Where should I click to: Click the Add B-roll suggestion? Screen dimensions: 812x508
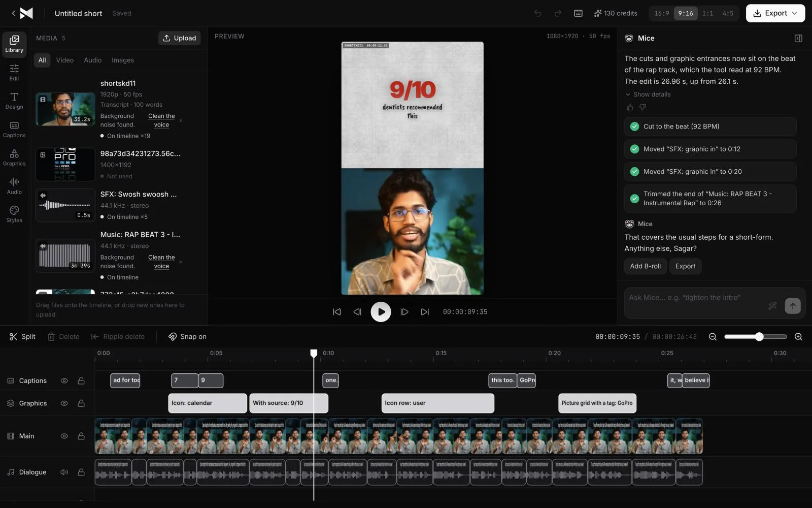(x=646, y=266)
